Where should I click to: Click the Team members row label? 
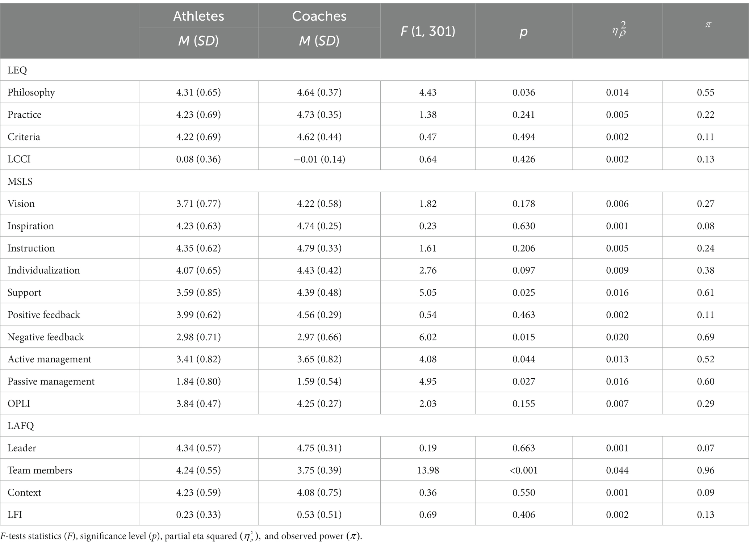pos(40,470)
